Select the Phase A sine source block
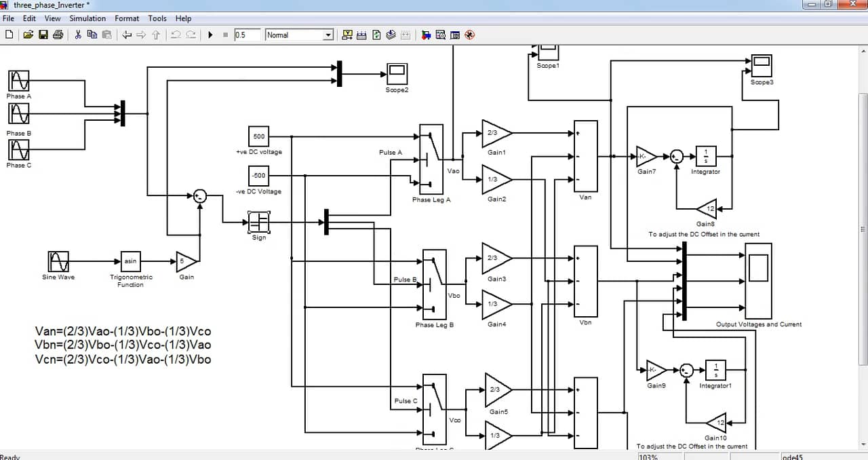Screen dimensions: 868x460 (x=19, y=81)
